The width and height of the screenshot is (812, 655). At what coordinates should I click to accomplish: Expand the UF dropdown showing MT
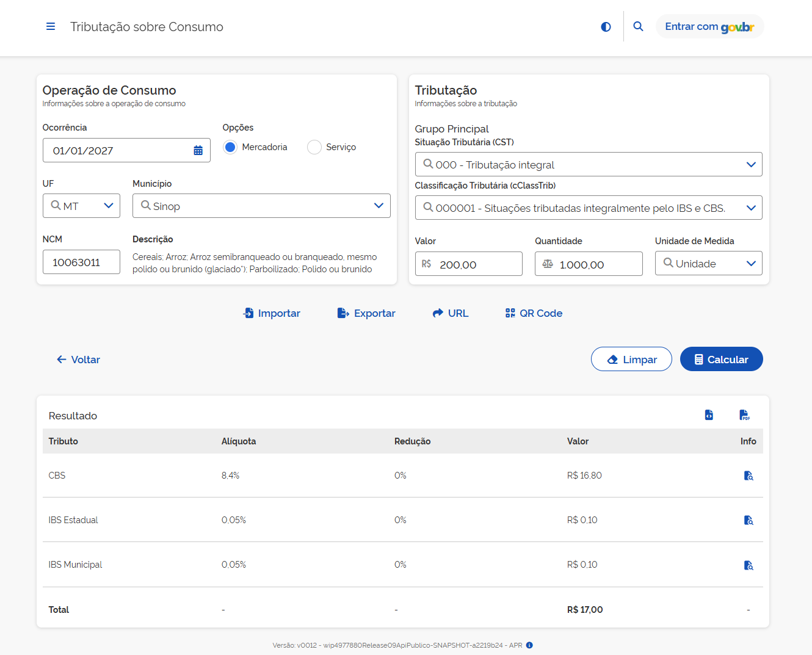[108, 206]
